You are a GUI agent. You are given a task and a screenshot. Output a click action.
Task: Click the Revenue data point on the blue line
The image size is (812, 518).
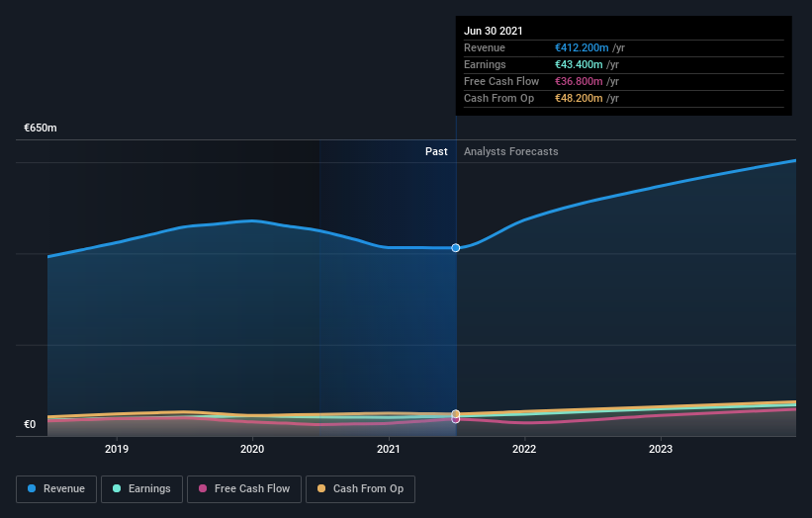456,248
